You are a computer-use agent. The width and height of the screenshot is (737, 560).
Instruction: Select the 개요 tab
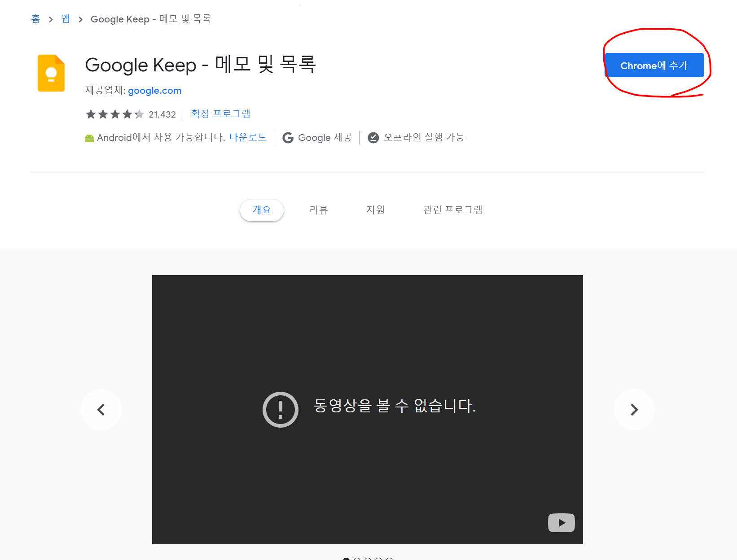(262, 210)
